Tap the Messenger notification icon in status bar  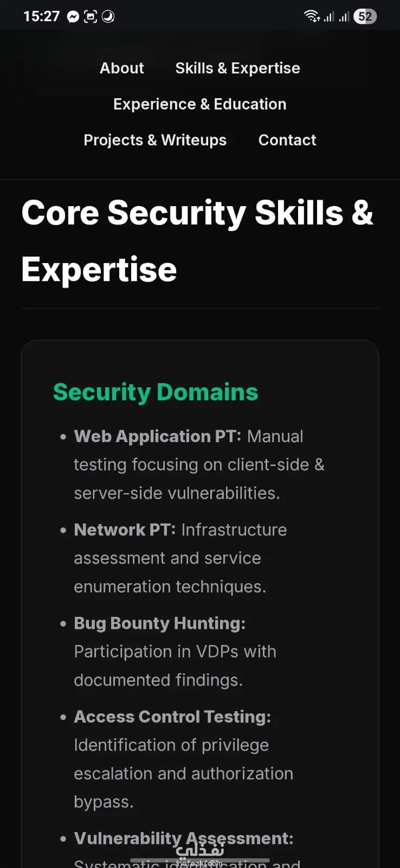click(73, 17)
